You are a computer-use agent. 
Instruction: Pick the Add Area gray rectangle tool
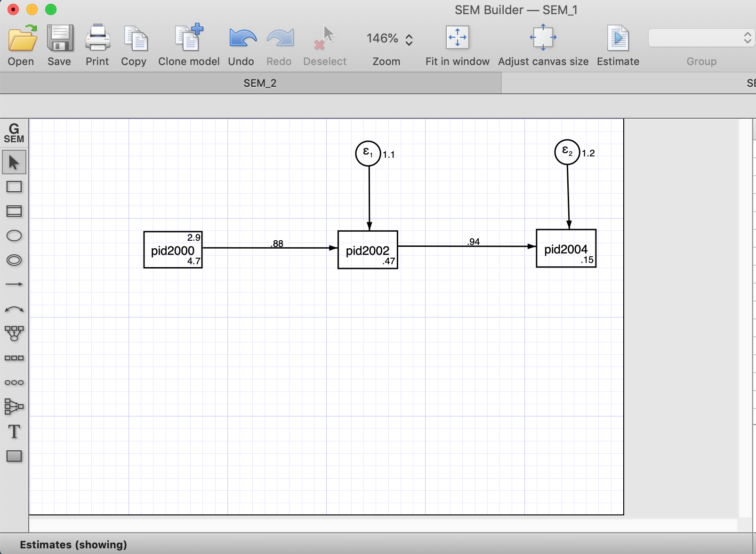(x=14, y=456)
